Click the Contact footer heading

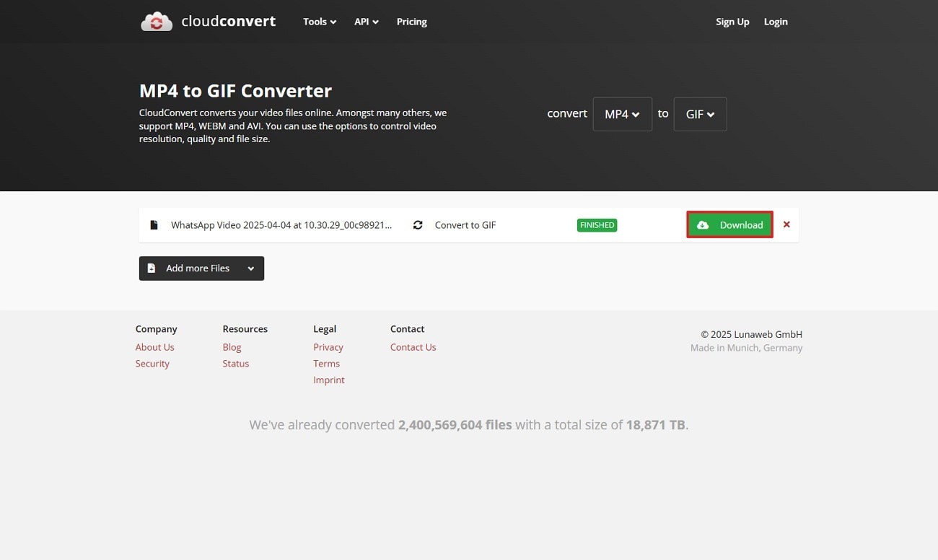click(408, 329)
